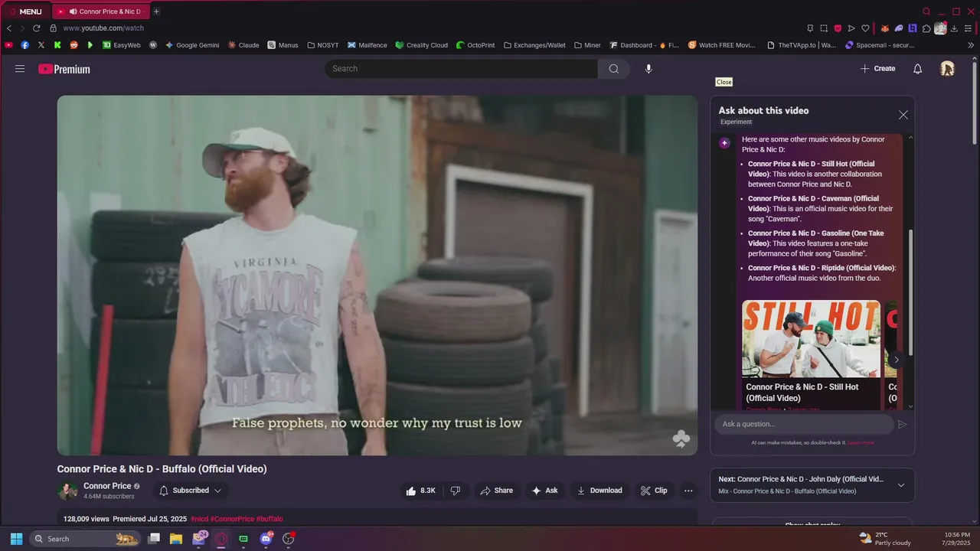Click the taskbar Search box

pos(87,539)
